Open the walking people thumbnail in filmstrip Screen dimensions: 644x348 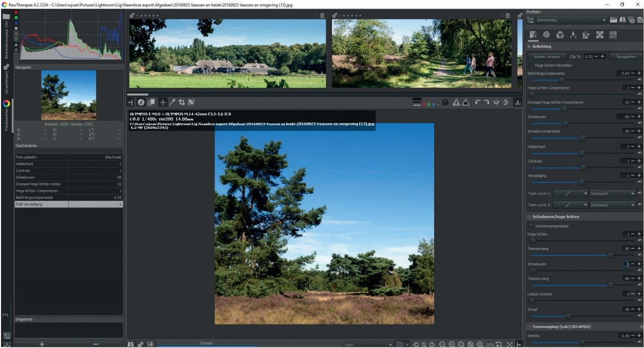tap(421, 53)
